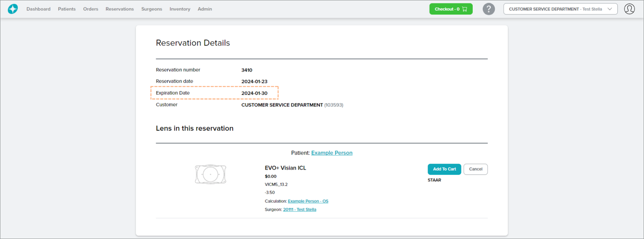This screenshot has width=644, height=239.
Task: Click the expiration date value 2024-01-30
Action: pyautogui.click(x=254, y=93)
